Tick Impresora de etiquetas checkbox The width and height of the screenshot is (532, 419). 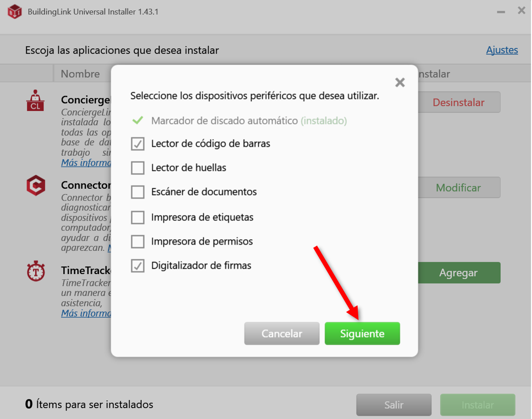click(138, 217)
